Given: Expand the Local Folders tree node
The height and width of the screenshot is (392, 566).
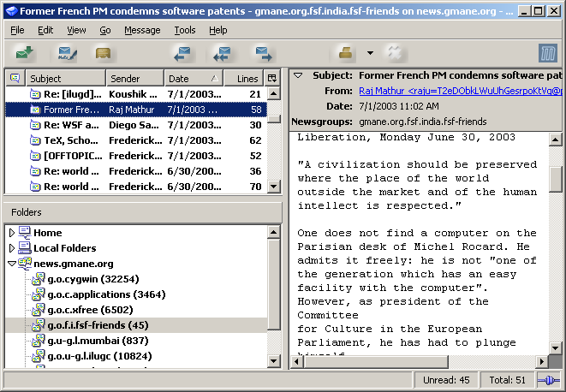Looking at the screenshot, I should 12,248.
